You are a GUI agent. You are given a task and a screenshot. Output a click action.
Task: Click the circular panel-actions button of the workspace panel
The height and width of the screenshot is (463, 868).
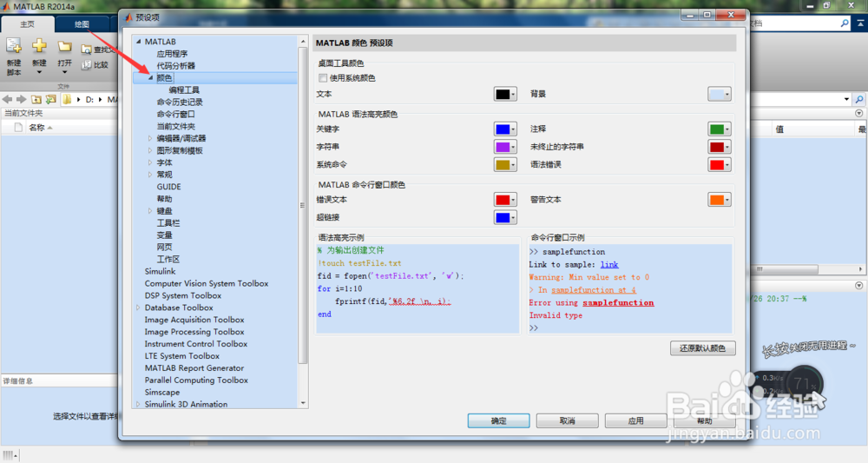[859, 113]
